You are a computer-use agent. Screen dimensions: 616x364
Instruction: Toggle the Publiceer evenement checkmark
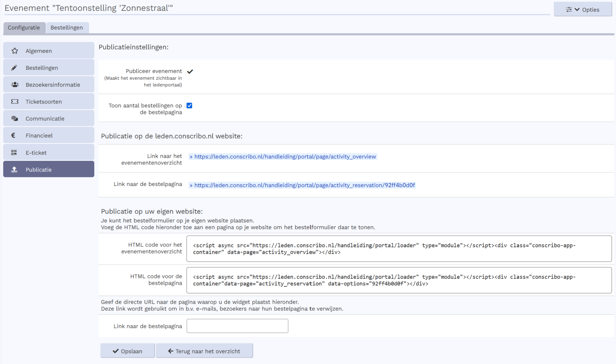tap(190, 71)
